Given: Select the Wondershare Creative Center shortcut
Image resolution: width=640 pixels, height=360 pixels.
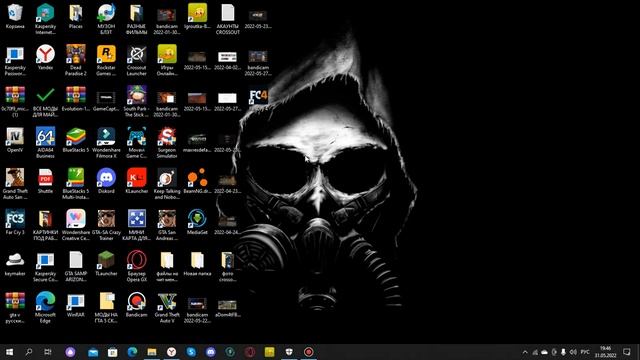Looking at the screenshot, I should pos(76,224).
